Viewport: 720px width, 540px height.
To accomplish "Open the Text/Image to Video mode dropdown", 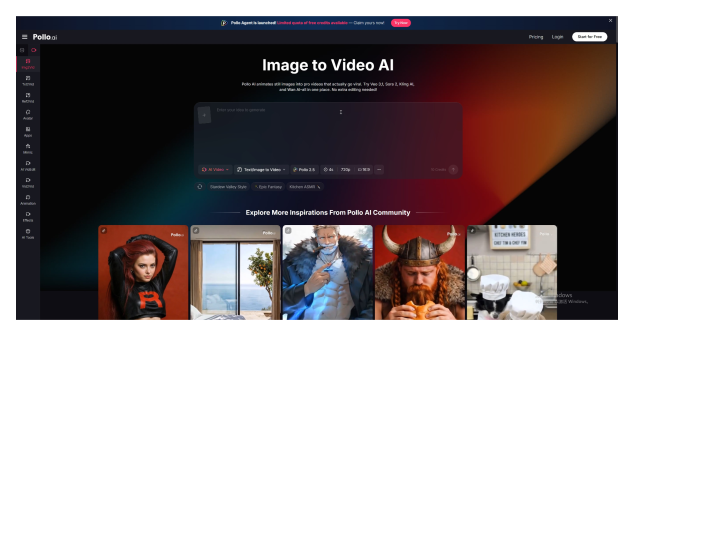I will [261, 169].
